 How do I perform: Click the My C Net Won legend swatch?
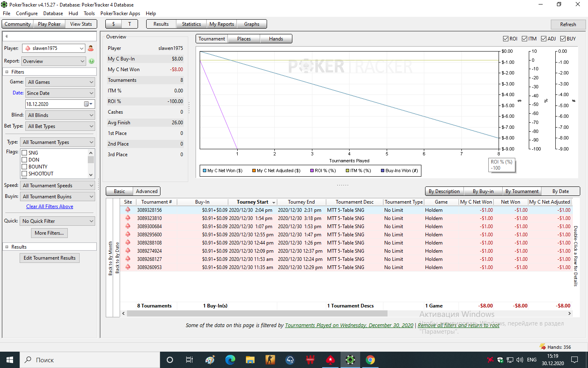click(x=205, y=171)
